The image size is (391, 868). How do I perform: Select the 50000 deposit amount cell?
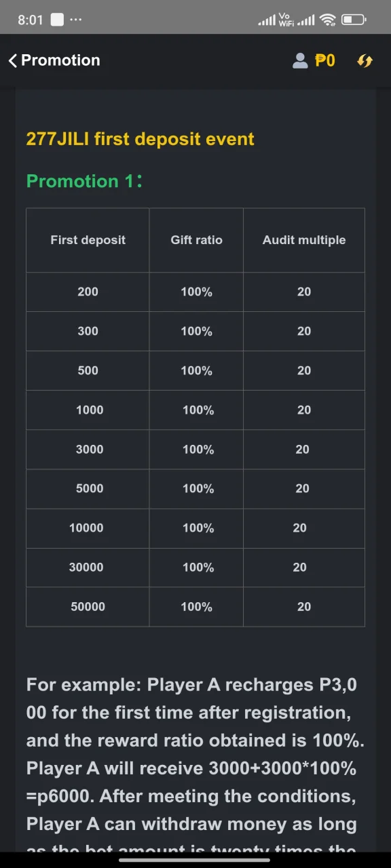click(x=88, y=606)
